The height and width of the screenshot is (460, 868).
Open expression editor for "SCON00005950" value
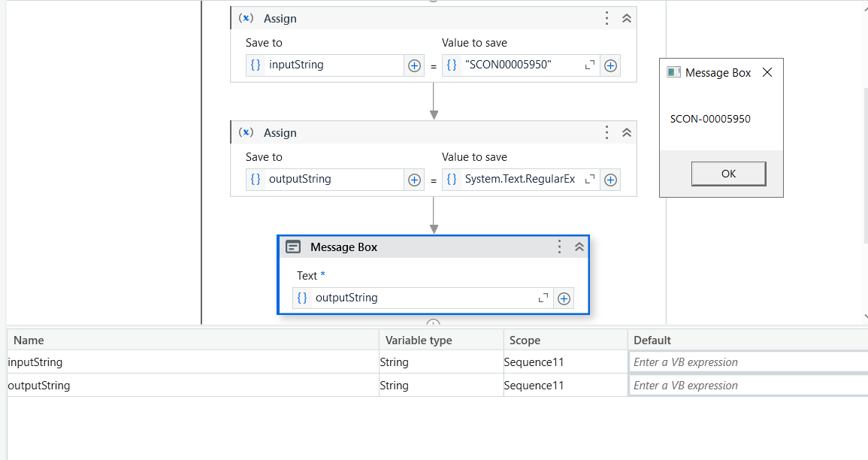[590, 65]
